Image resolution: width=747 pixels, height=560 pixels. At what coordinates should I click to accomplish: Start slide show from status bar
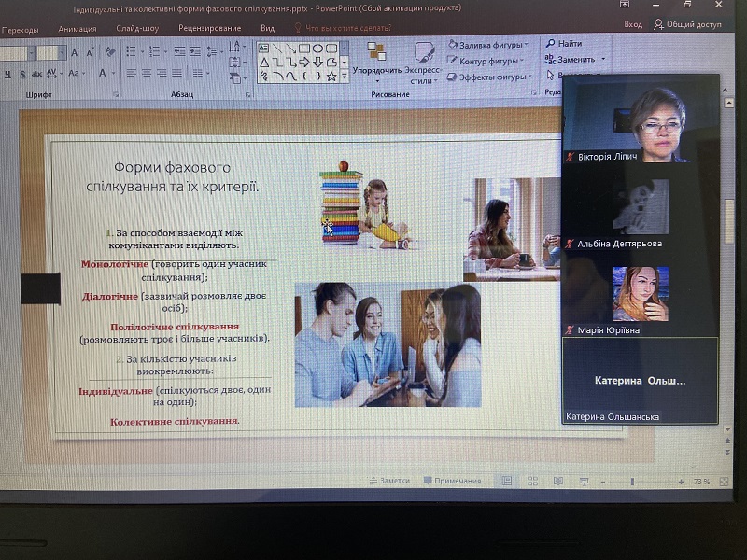pos(585,482)
